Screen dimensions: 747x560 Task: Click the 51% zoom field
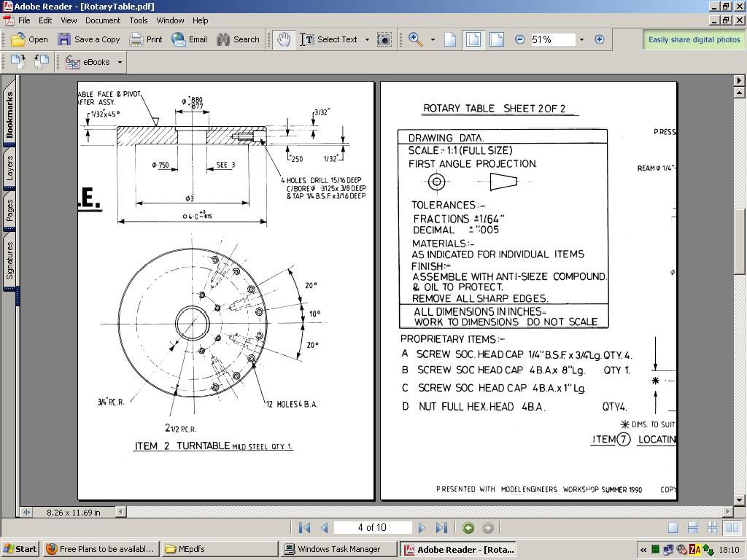coord(553,39)
